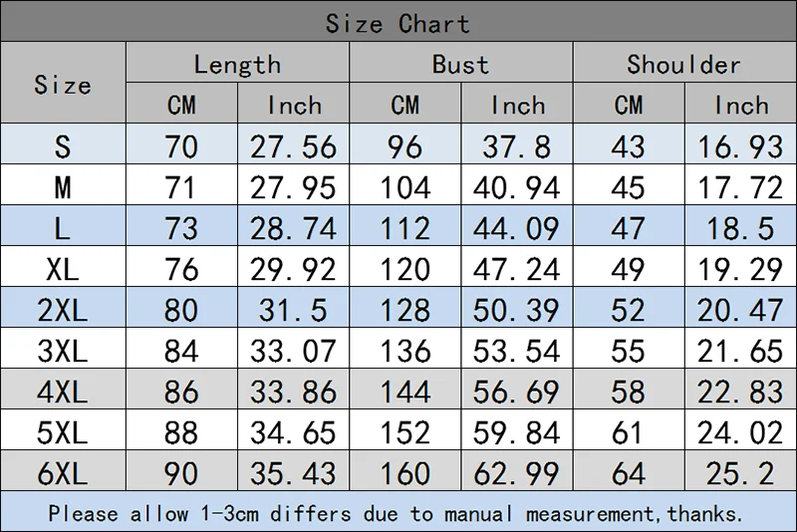
Task: Select the 44.09 inch bust cell
Action: (x=516, y=228)
